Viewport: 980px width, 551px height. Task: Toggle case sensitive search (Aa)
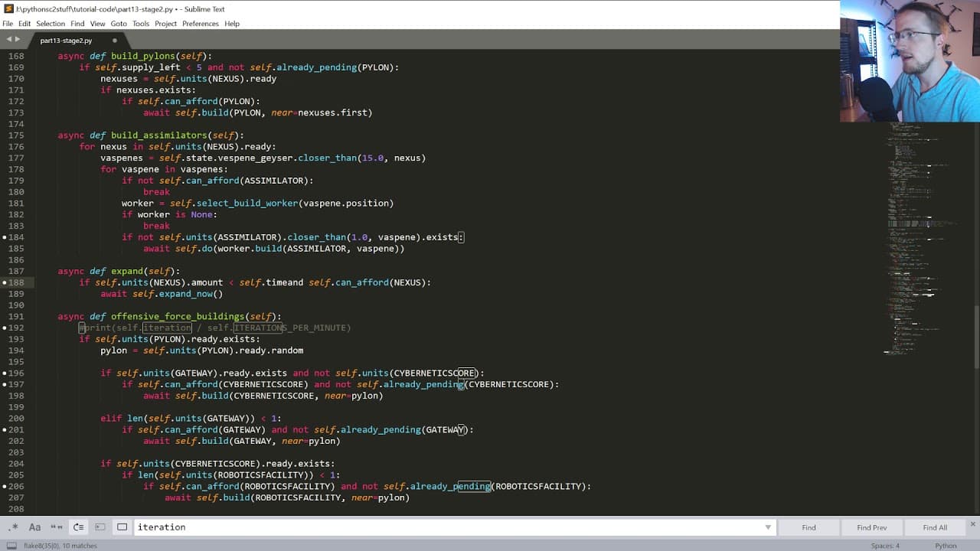[34, 527]
